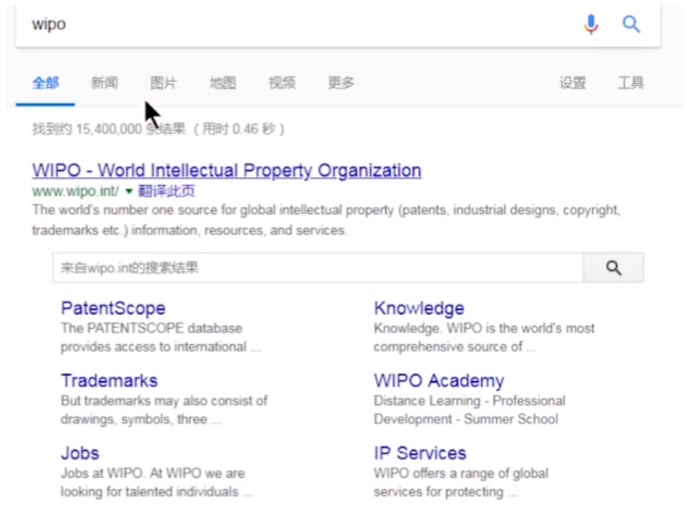Open the WIPO Academy sitelink
This screenshot has height=524, width=691.
[438, 381]
